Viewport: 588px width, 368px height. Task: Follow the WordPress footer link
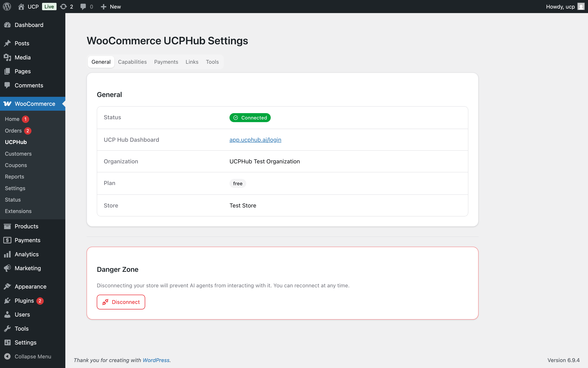pos(156,360)
